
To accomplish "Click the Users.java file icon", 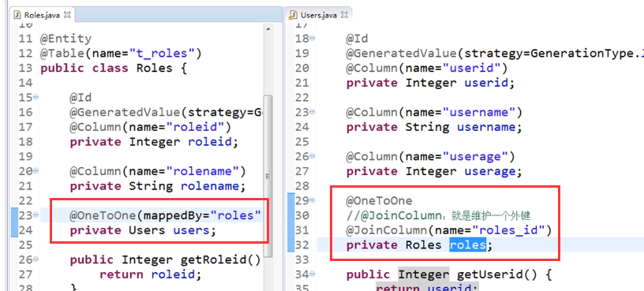I will [x=294, y=15].
